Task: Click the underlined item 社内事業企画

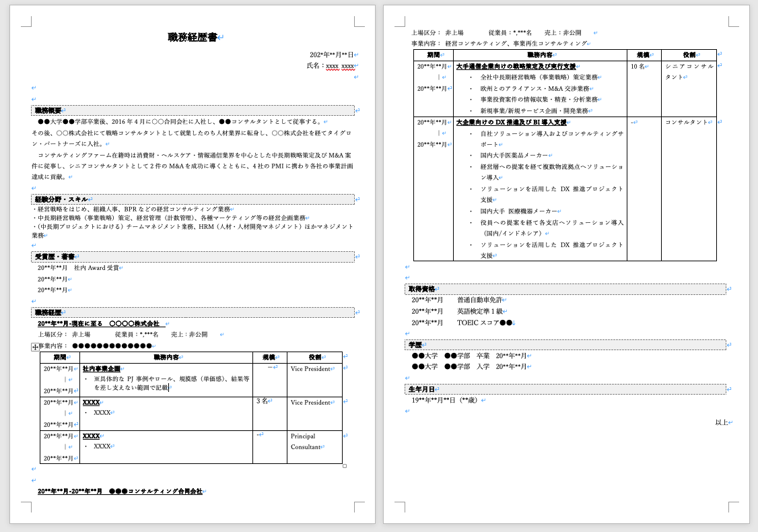Action: click(x=101, y=368)
